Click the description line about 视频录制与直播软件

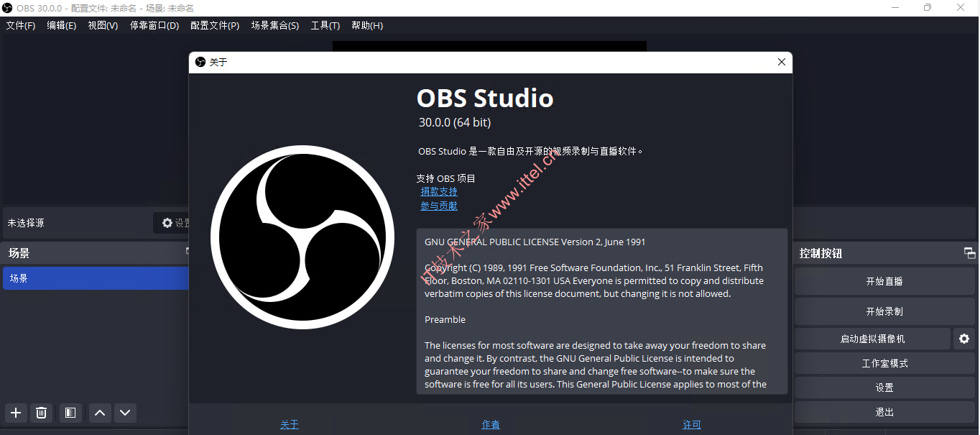tap(530, 152)
